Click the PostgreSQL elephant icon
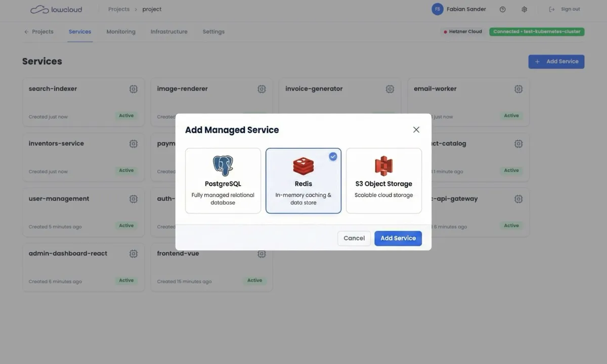 click(223, 166)
